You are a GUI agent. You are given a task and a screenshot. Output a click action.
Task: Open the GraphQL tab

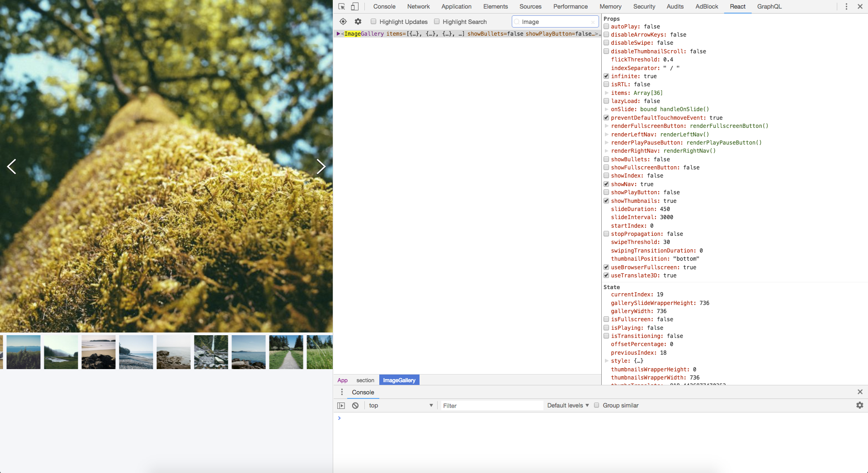[769, 6]
